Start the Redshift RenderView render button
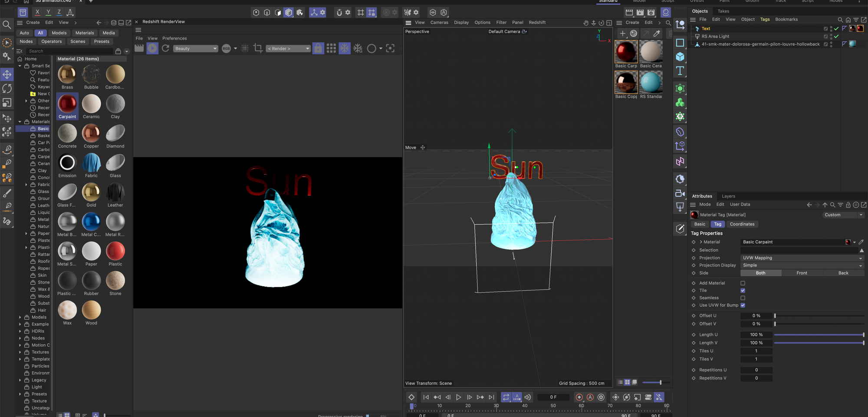Viewport: 868px width, 417px height. (x=152, y=49)
